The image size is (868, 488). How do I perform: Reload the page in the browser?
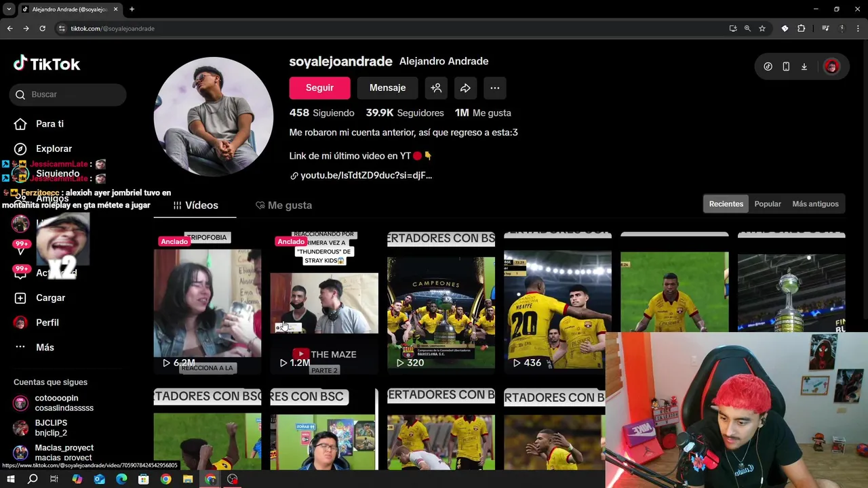[42, 28]
